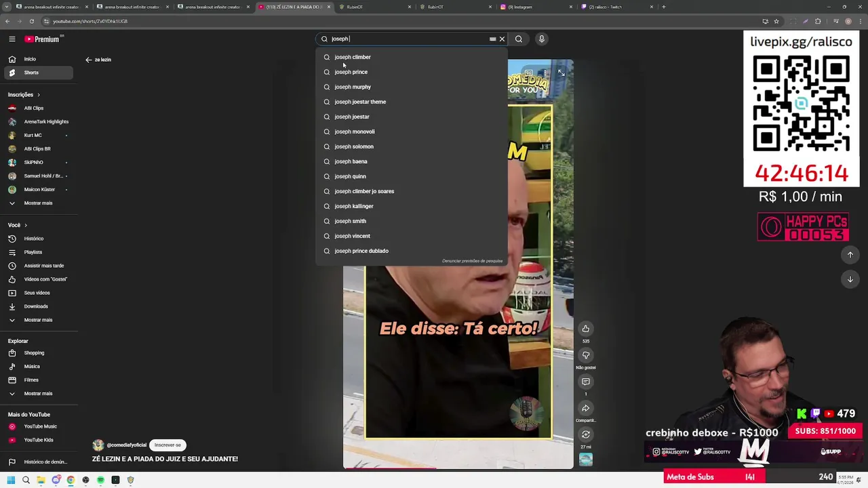Image resolution: width=868 pixels, height=488 pixels.
Task: Open Shorts in the sidebar
Action: (39, 73)
